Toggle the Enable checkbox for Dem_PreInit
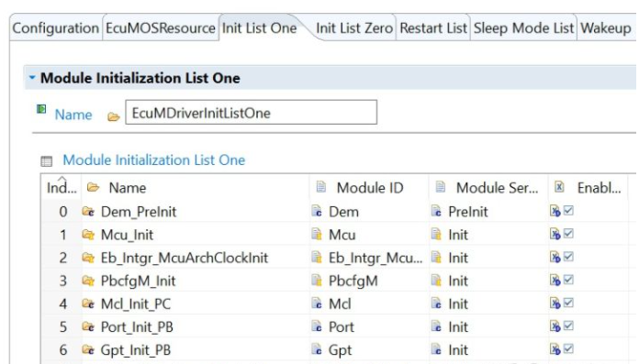 tap(568, 211)
